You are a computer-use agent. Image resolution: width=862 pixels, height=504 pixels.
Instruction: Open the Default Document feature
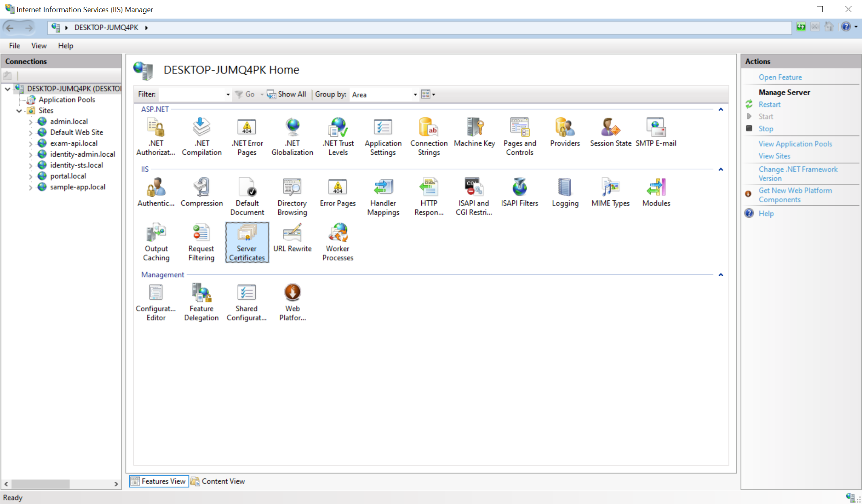click(x=247, y=196)
